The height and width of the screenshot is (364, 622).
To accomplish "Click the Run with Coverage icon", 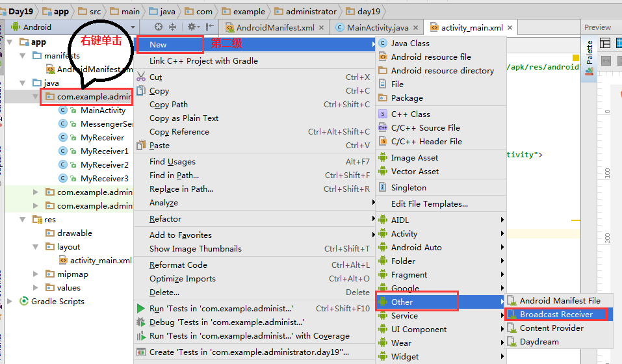I will coord(141,336).
